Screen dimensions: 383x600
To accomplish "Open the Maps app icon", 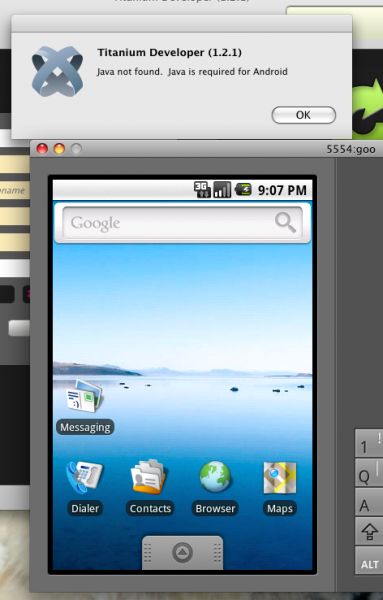I will click(x=280, y=478).
